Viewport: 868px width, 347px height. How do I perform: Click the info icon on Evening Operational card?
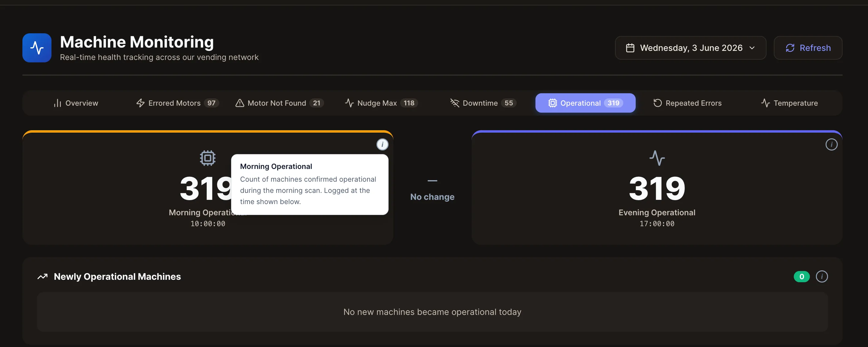point(831,144)
